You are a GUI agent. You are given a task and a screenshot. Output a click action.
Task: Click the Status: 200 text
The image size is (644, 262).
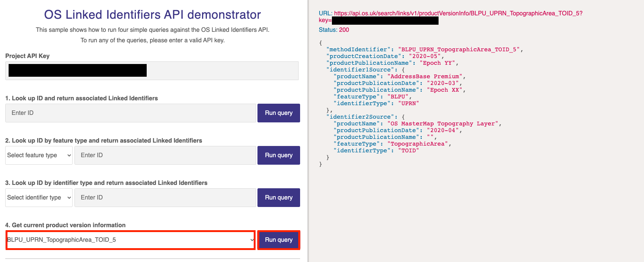(334, 30)
